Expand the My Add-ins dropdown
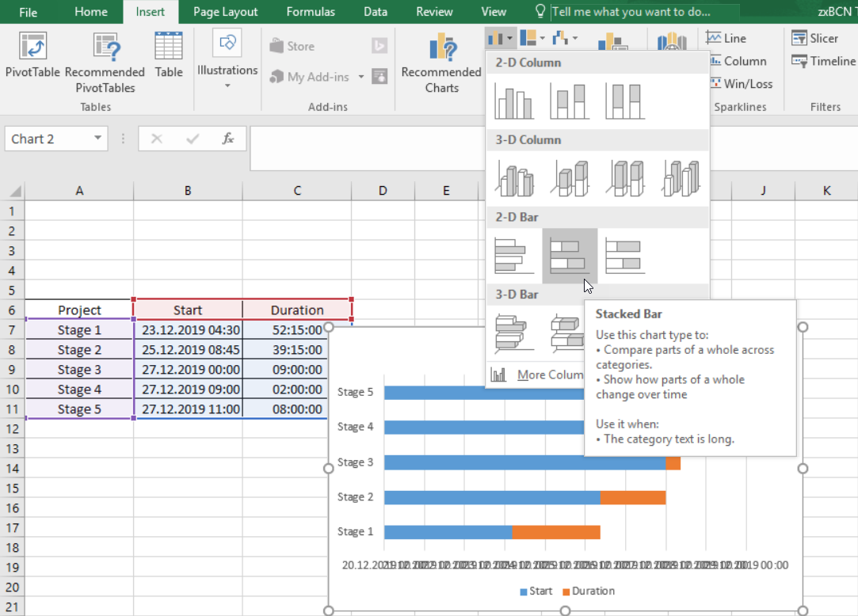This screenshot has height=616, width=858. 361,77
